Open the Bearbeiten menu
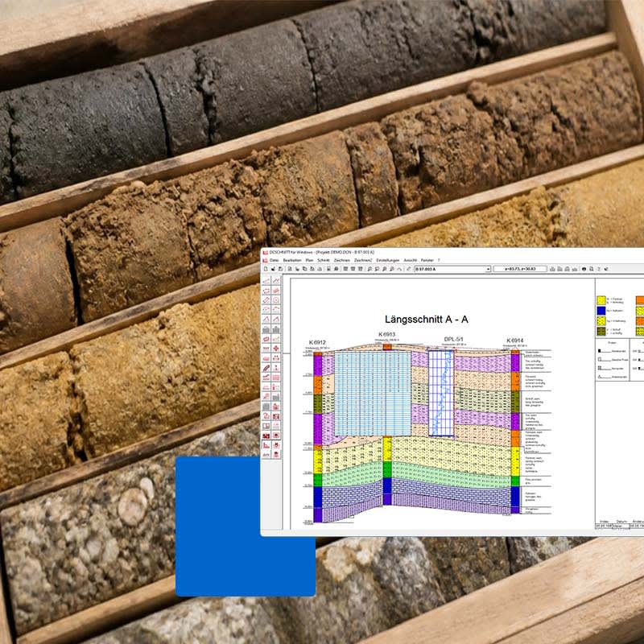The image size is (644, 644). 292,260
